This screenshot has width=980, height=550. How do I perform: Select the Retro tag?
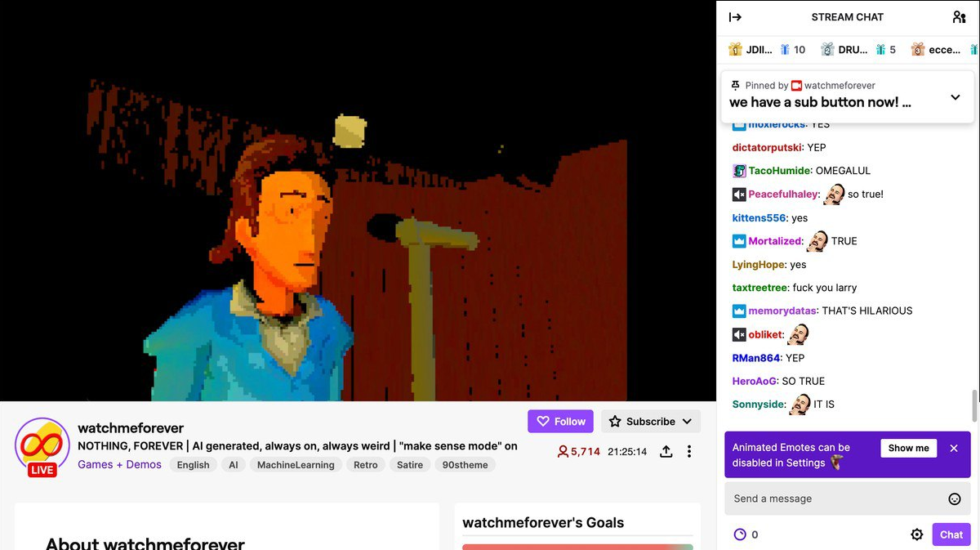(x=366, y=465)
